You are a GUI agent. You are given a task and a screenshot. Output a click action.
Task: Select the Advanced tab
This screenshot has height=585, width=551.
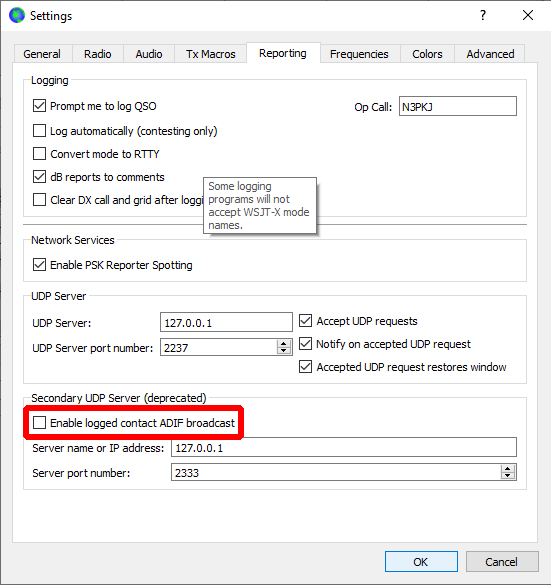coord(490,54)
